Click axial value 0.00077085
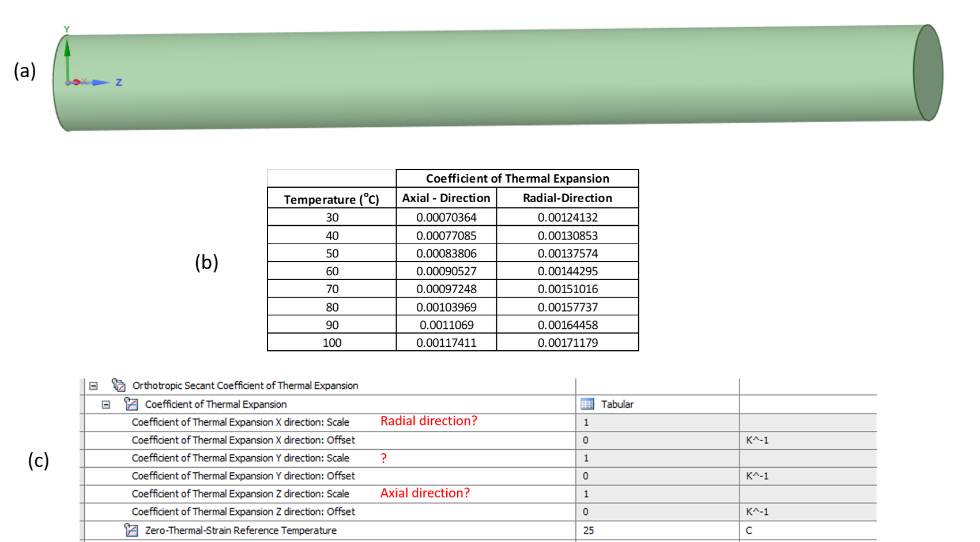This screenshot has width=980, height=542. pos(446,236)
